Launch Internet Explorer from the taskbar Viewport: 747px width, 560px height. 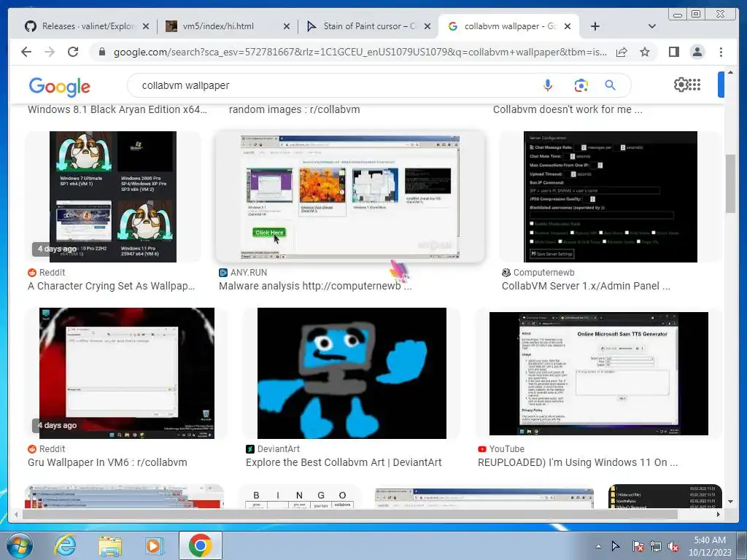65,545
